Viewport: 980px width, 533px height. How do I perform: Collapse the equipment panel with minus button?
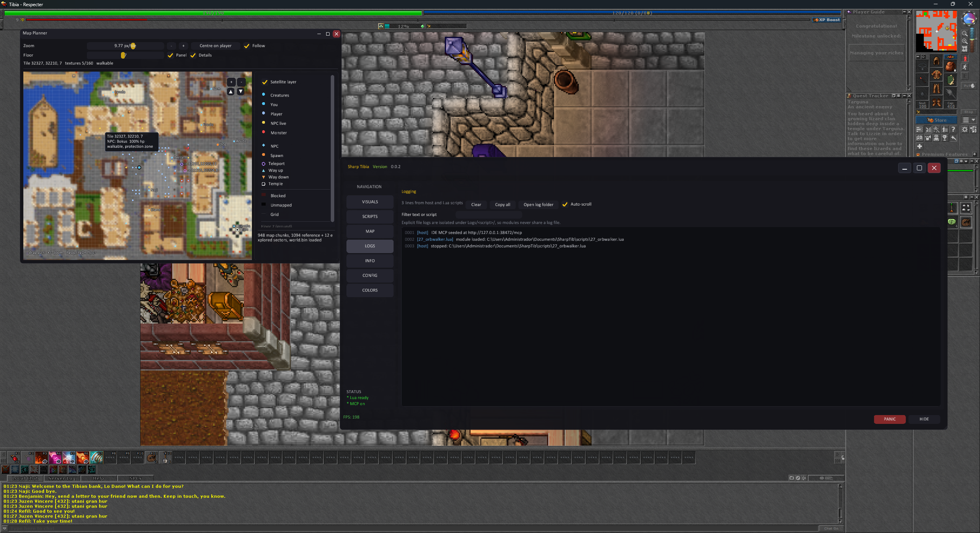click(918, 57)
